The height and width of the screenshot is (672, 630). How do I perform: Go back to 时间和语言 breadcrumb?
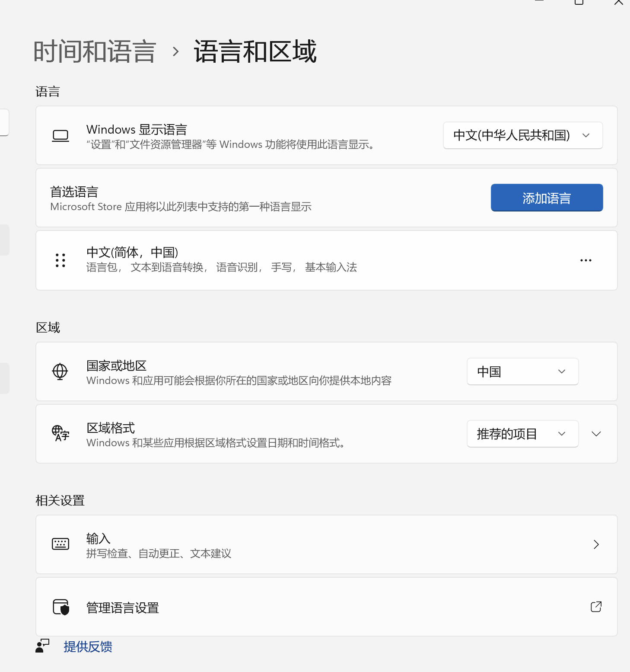click(95, 51)
